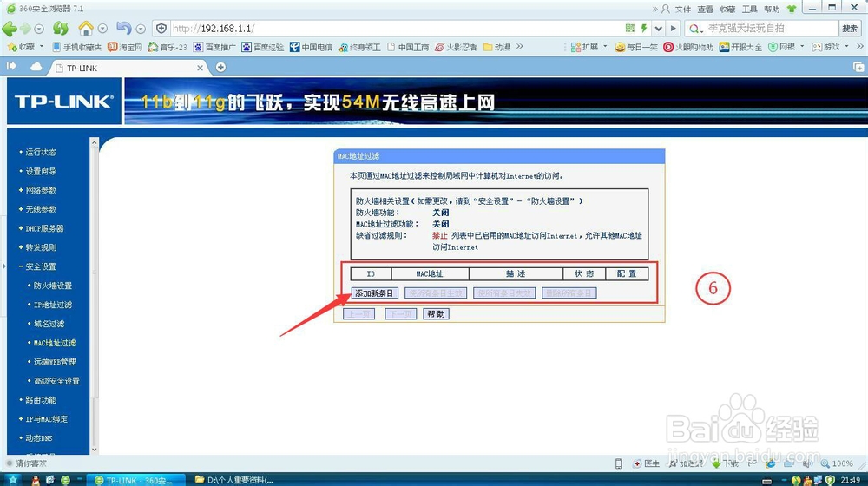Open 防火墙设置 in the router sidebar

pyautogui.click(x=53, y=286)
